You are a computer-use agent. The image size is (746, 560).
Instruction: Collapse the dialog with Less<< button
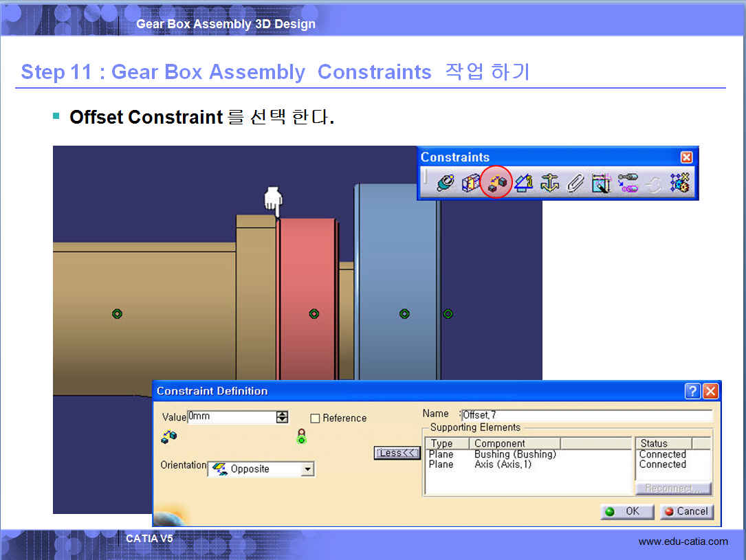pos(397,453)
